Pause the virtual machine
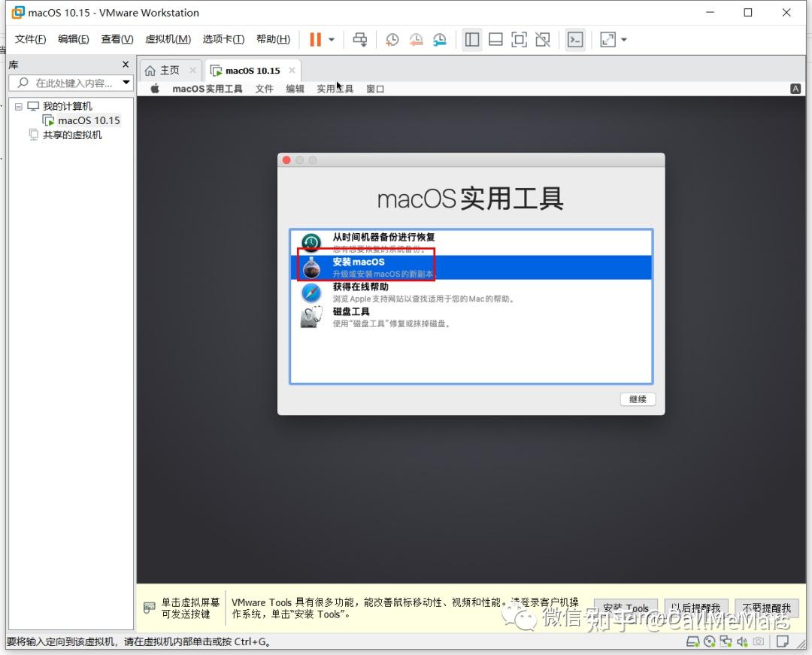This screenshot has width=812, height=655. coord(315,39)
